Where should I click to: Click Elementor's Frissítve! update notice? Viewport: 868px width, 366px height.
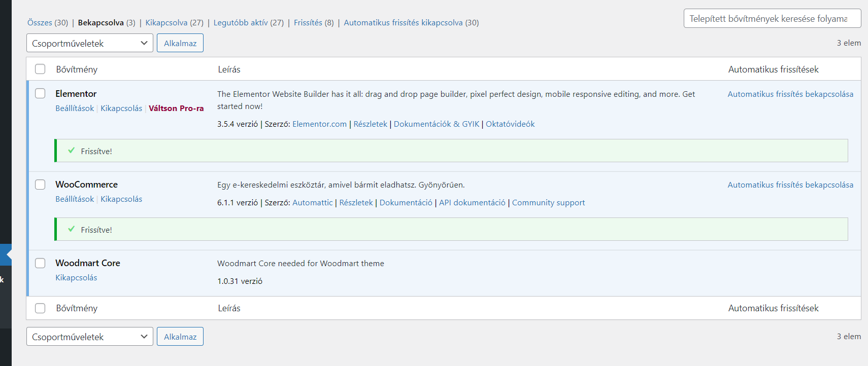[451, 151]
